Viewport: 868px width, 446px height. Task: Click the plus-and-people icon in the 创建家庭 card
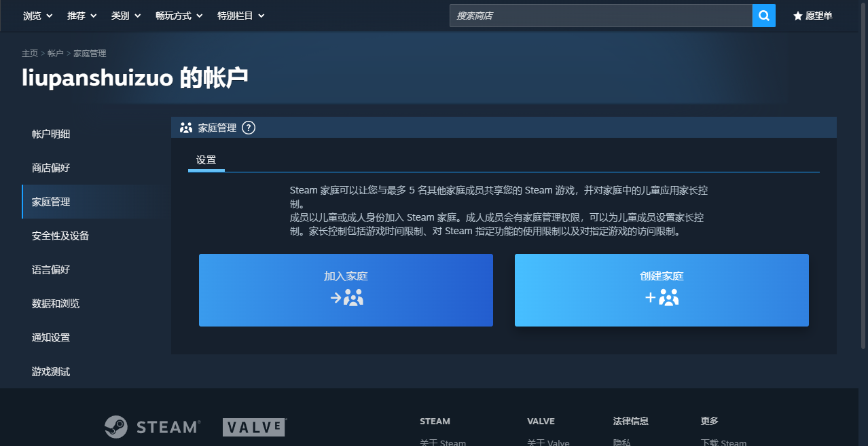tap(662, 297)
